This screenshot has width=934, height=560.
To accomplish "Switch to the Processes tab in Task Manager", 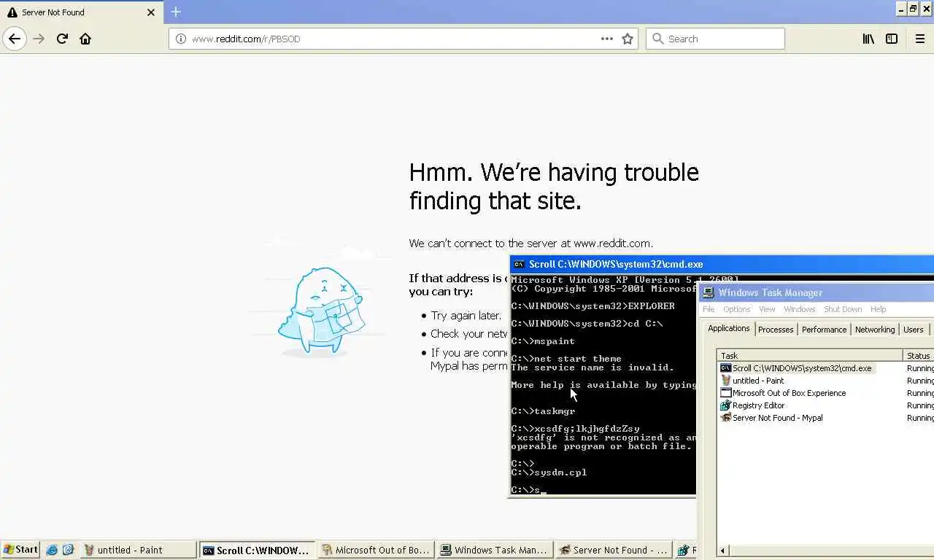I will (775, 330).
